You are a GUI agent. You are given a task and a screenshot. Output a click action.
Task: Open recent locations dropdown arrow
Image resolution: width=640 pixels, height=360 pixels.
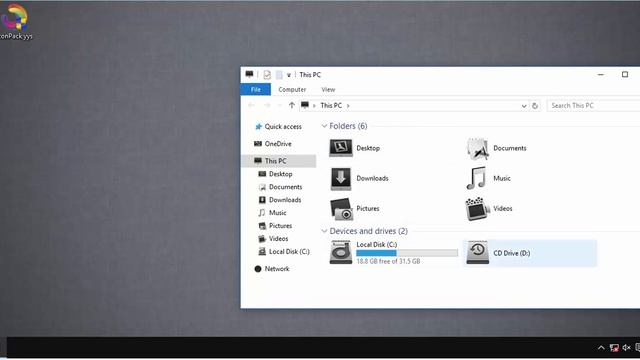coord(280,106)
